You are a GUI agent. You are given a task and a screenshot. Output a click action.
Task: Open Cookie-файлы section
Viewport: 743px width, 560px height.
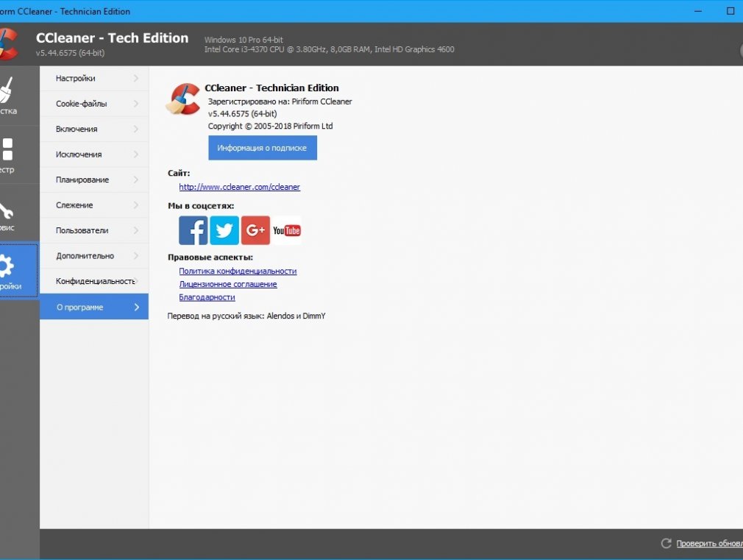pos(94,103)
